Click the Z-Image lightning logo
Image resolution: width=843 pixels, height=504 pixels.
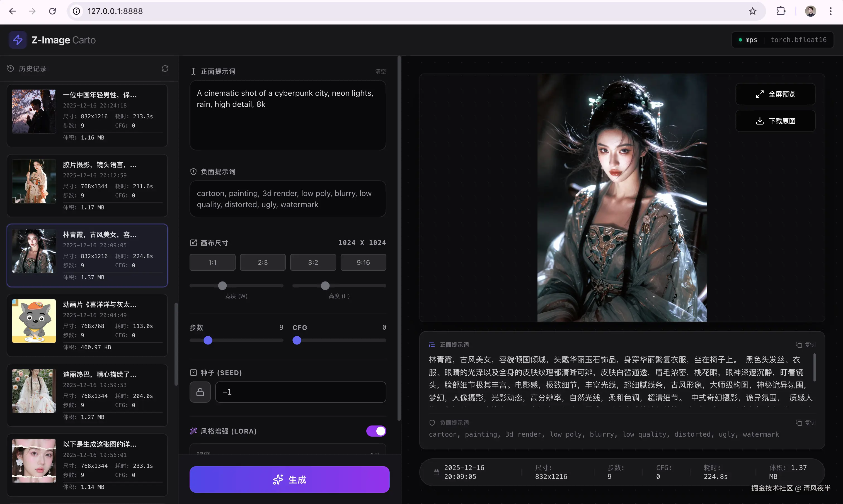click(18, 40)
